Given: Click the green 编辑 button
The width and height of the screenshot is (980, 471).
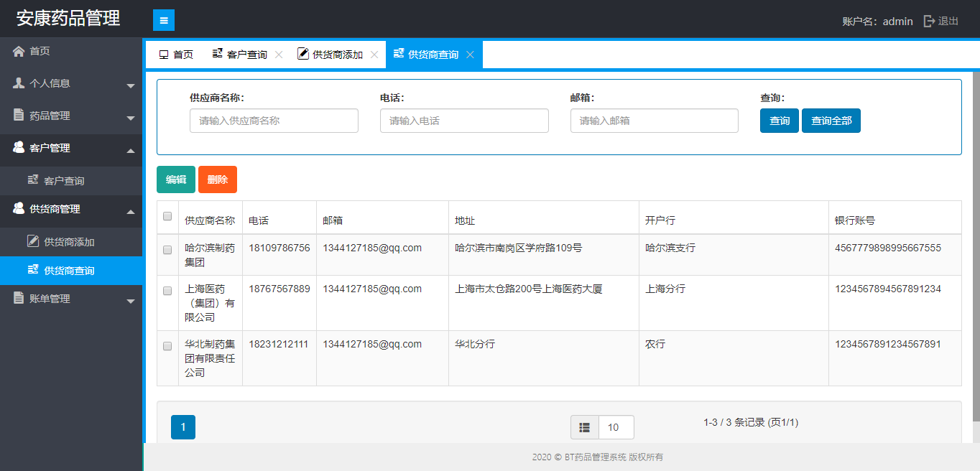Looking at the screenshot, I should pos(176,179).
